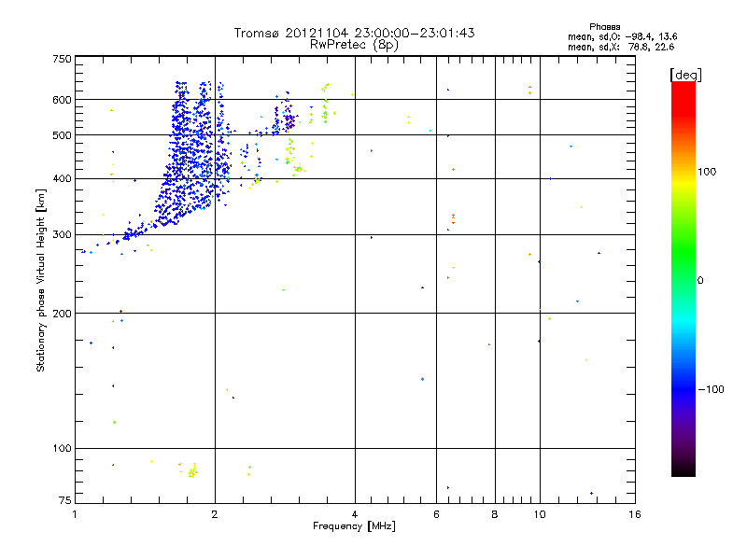The width and height of the screenshot is (747, 560).
Task: Click the frequency axis tick "10" MHz
Action: click(540, 514)
